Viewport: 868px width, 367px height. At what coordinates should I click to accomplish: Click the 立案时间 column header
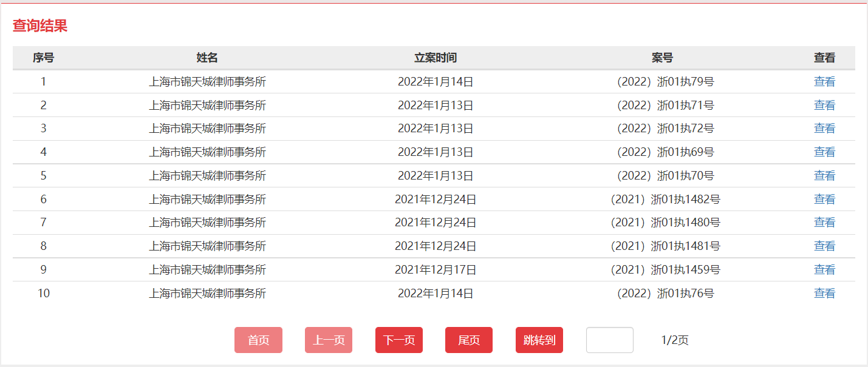click(436, 58)
